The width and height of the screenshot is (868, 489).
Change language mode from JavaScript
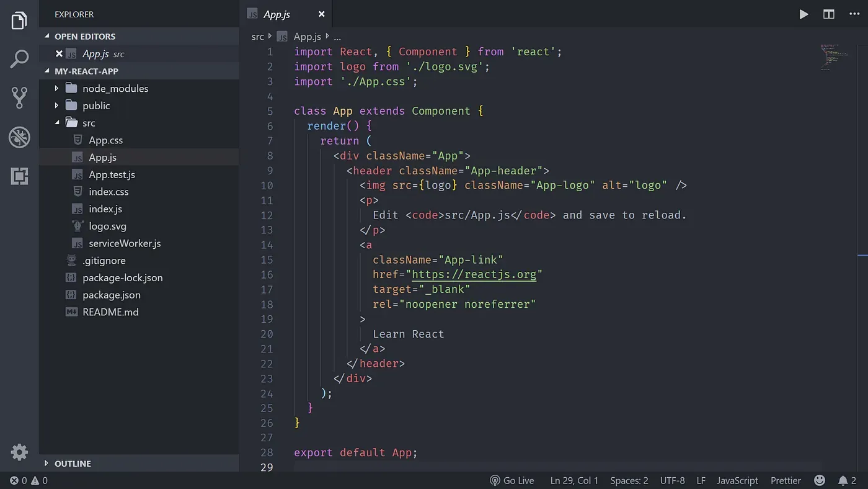point(737,480)
